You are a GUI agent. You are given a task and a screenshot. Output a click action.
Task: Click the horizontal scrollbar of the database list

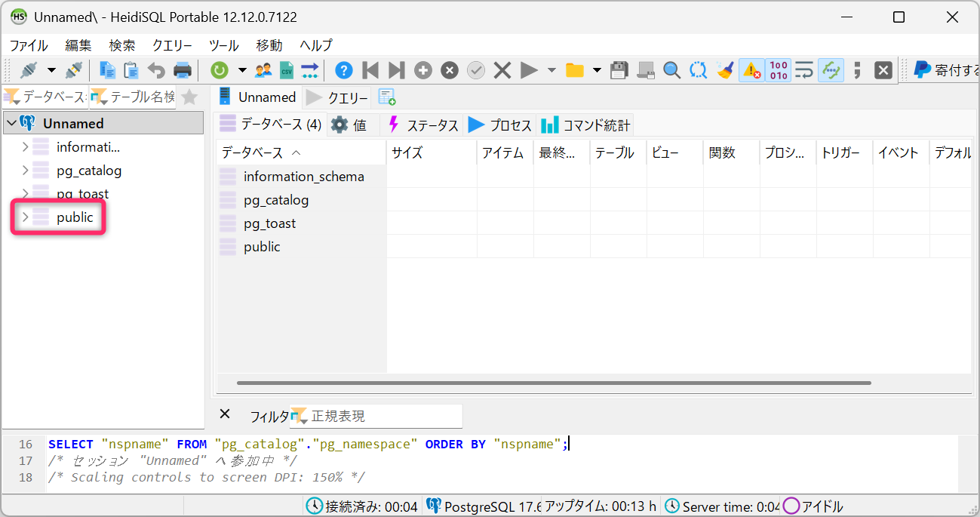pyautogui.click(x=554, y=383)
